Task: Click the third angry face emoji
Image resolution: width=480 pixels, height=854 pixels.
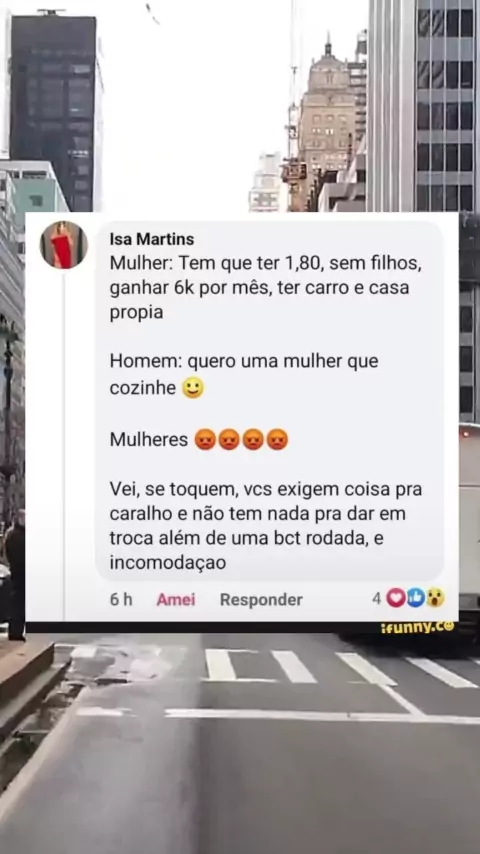Action: tap(253, 439)
